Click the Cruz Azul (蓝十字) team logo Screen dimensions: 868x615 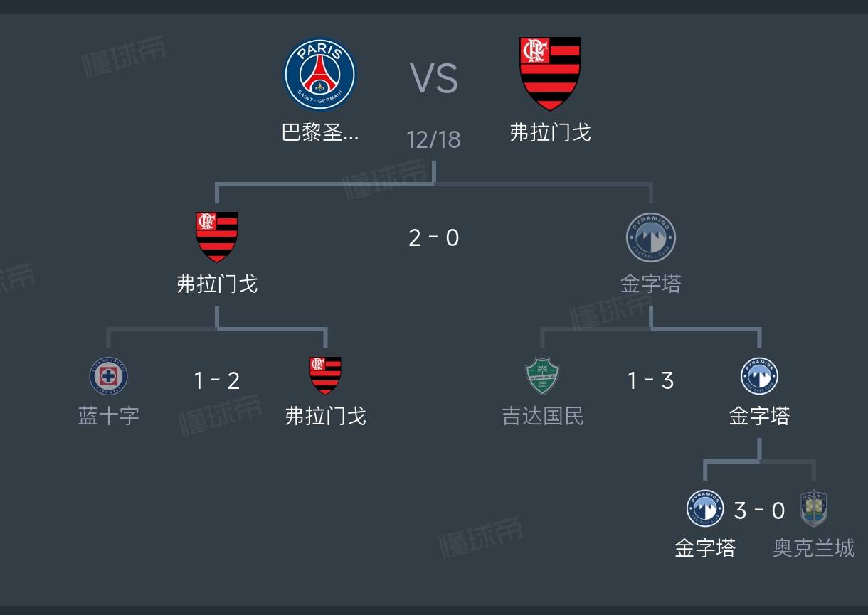pos(108,377)
